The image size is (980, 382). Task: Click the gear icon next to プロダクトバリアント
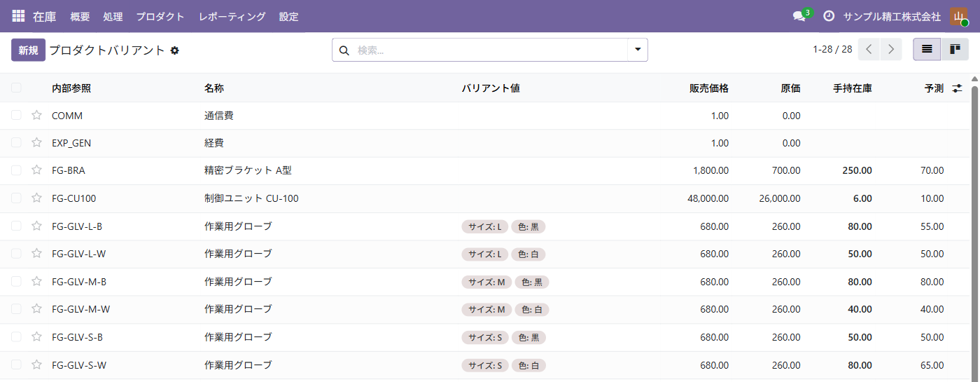click(175, 50)
